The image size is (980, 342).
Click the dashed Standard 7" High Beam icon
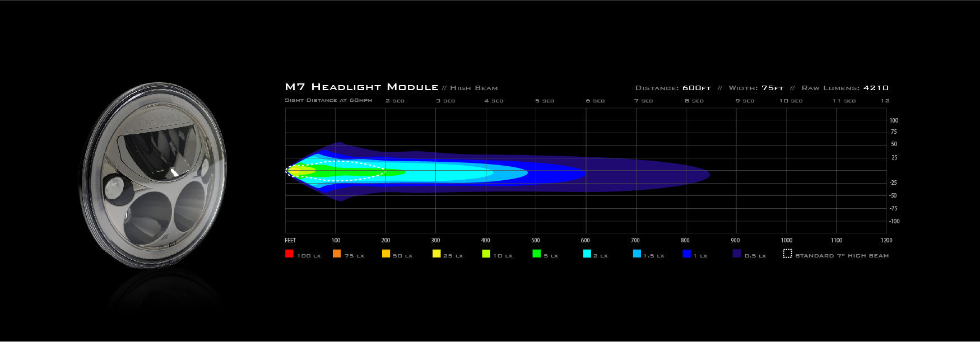pos(787,254)
